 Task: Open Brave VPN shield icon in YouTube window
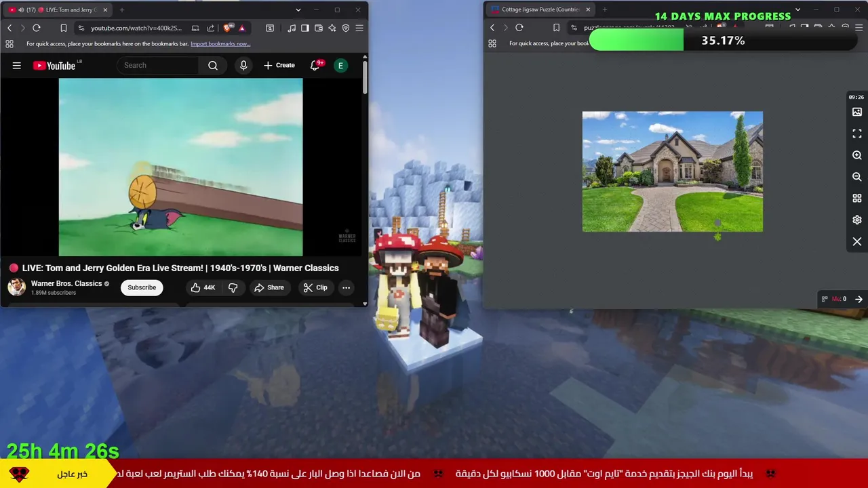coord(346,28)
